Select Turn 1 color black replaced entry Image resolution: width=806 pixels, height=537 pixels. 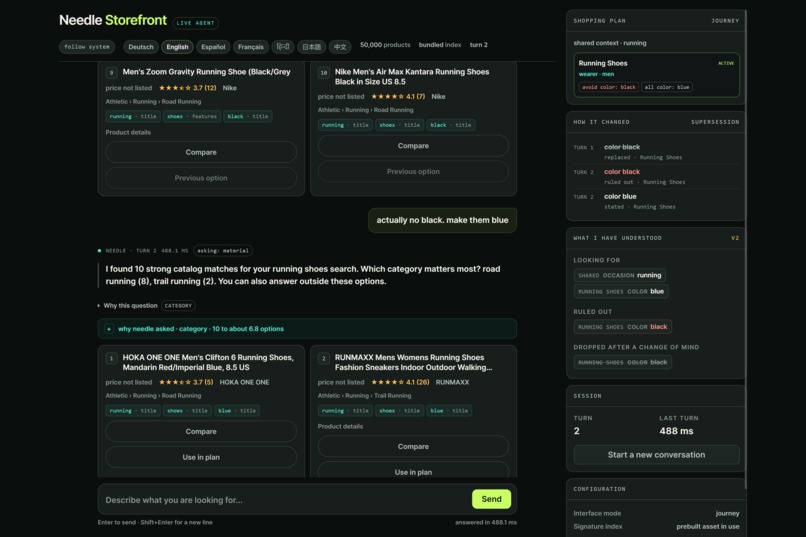tap(656, 152)
